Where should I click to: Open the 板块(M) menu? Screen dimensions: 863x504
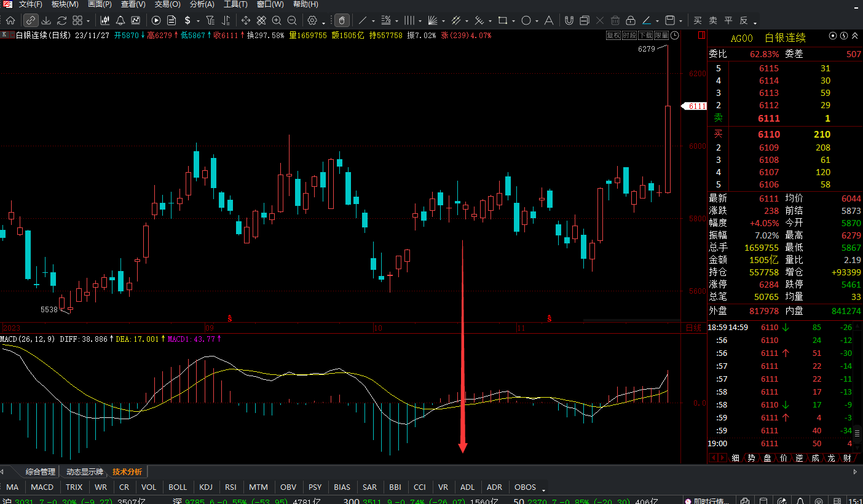[65, 4]
